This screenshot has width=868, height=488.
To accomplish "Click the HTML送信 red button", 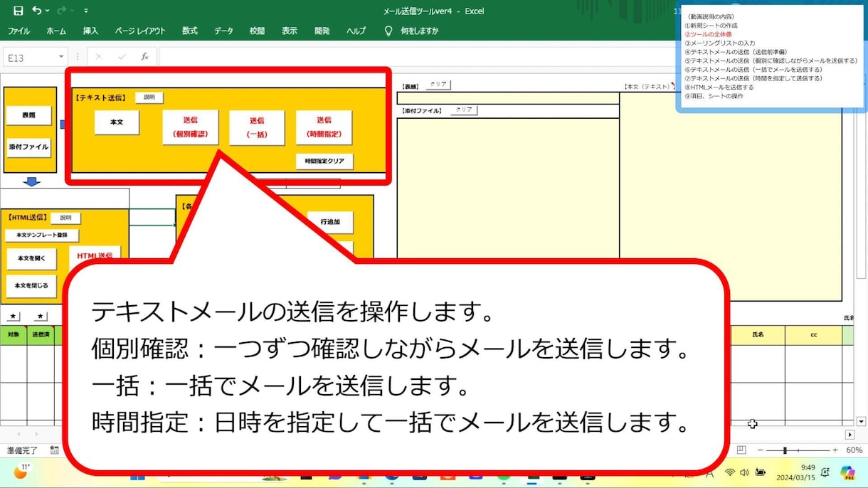I will pyautogui.click(x=95, y=254).
